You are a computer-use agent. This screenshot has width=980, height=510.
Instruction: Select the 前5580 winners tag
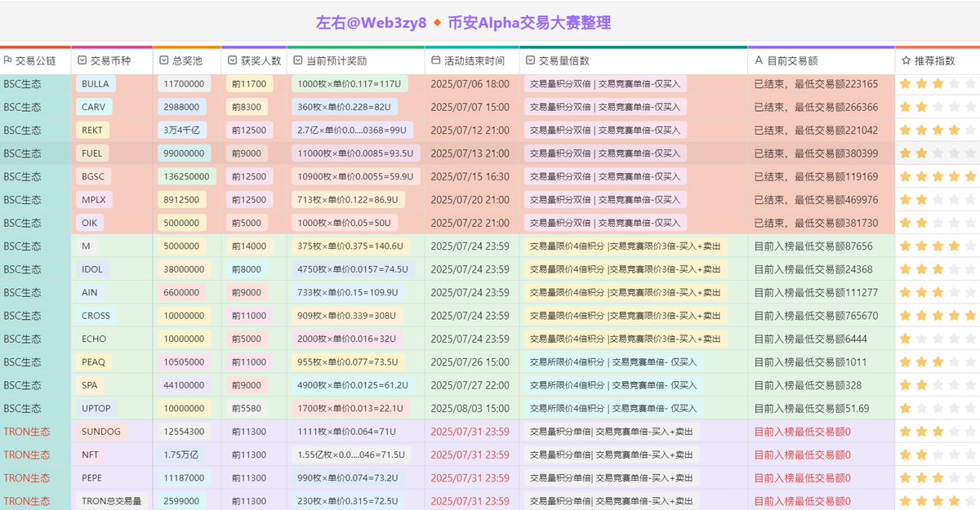pyautogui.click(x=246, y=408)
